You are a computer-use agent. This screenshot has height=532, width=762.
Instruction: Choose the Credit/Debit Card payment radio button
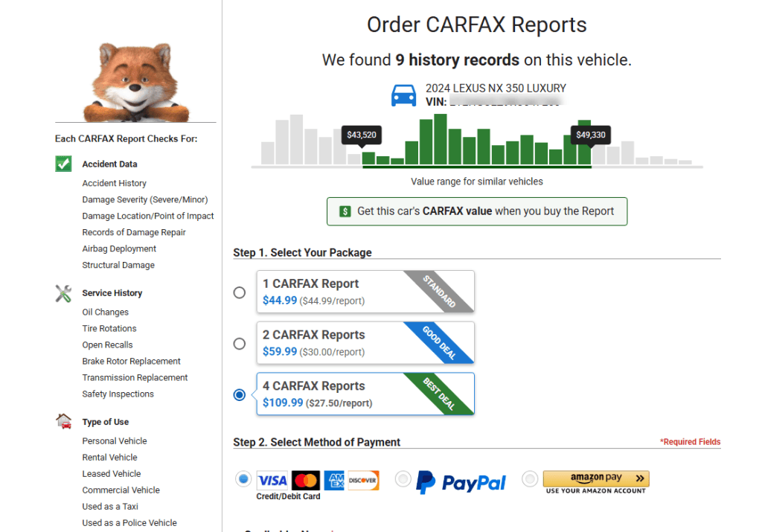click(243, 479)
